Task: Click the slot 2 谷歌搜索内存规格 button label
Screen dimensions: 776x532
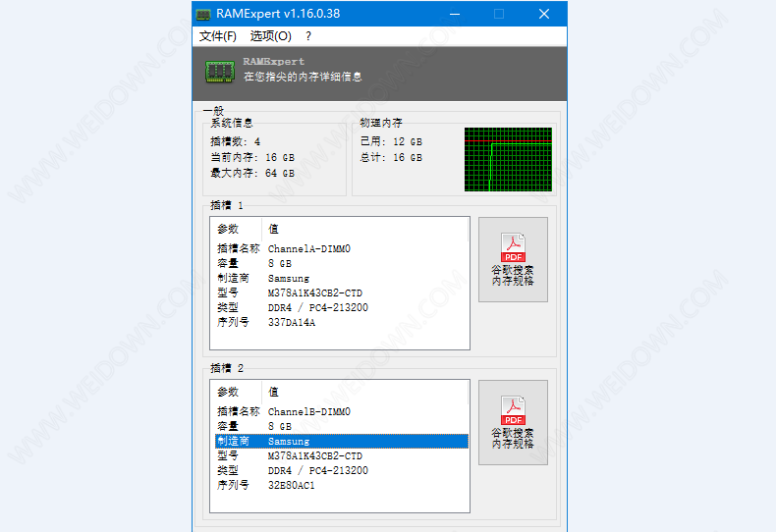Action: [x=513, y=438]
